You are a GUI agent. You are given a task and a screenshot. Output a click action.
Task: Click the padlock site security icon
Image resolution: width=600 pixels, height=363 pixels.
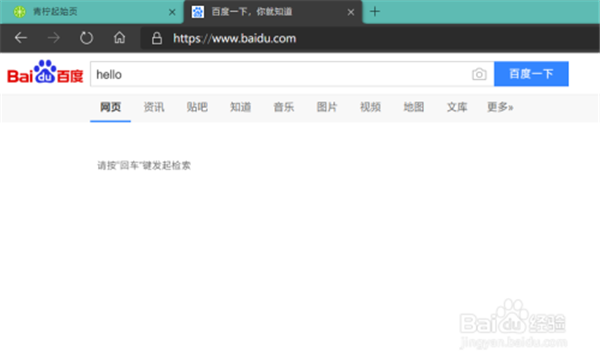157,38
